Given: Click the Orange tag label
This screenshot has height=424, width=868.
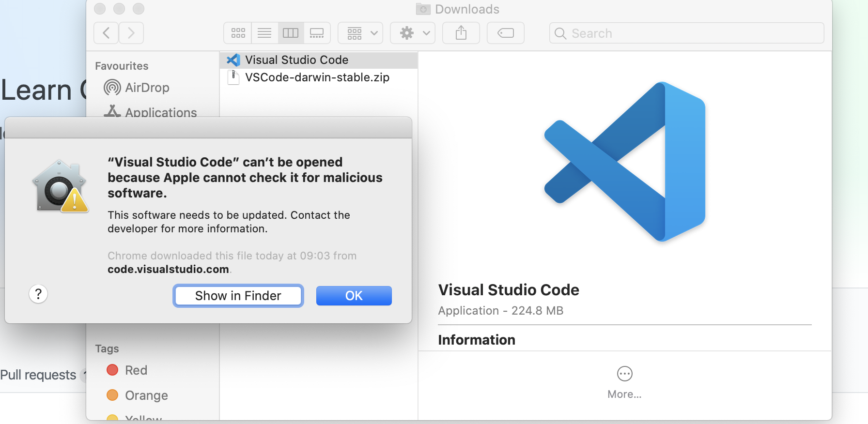Looking at the screenshot, I should [147, 395].
